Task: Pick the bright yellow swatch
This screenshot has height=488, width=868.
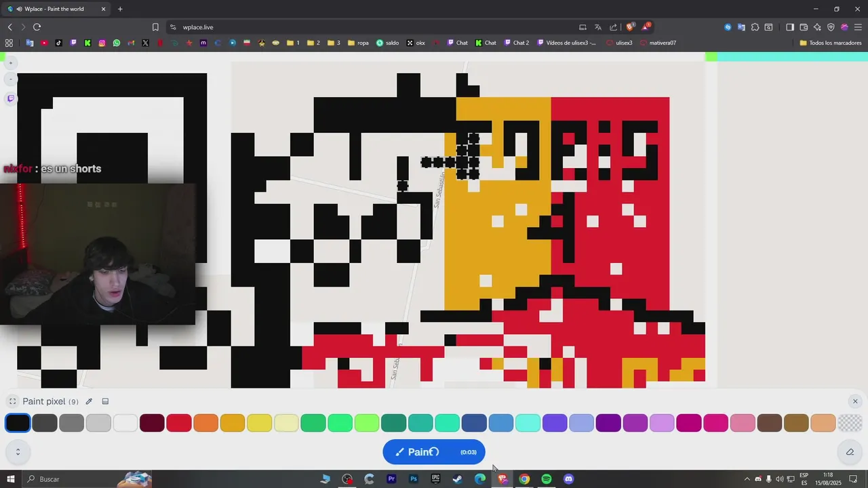Action: 260,423
